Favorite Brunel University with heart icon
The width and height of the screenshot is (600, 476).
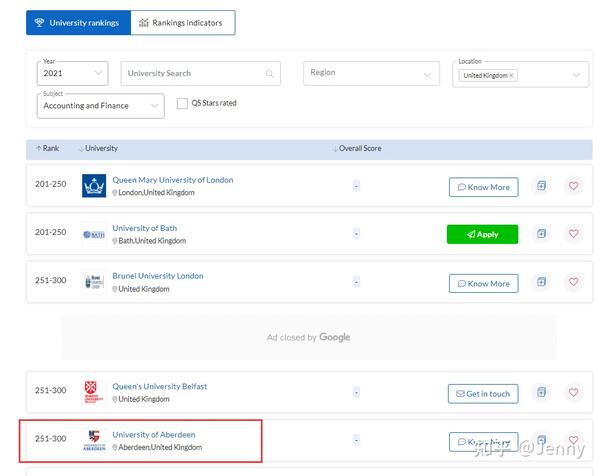click(573, 282)
